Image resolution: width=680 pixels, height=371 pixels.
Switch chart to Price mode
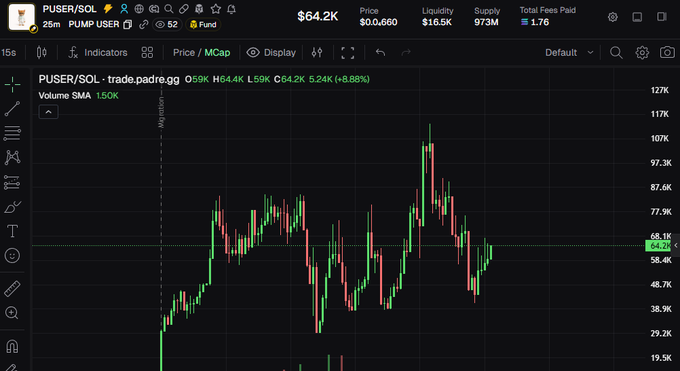pyautogui.click(x=184, y=53)
